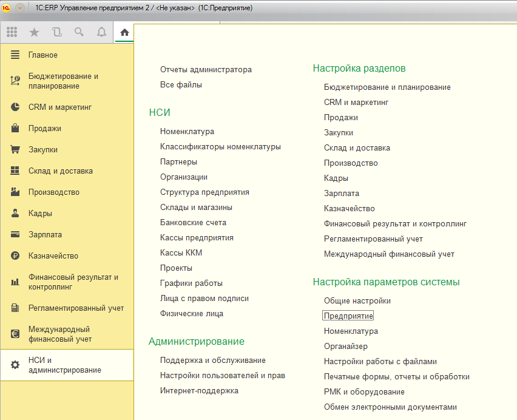This screenshot has width=517, height=420.
Task: Open Структура предприятия
Action: (204, 192)
